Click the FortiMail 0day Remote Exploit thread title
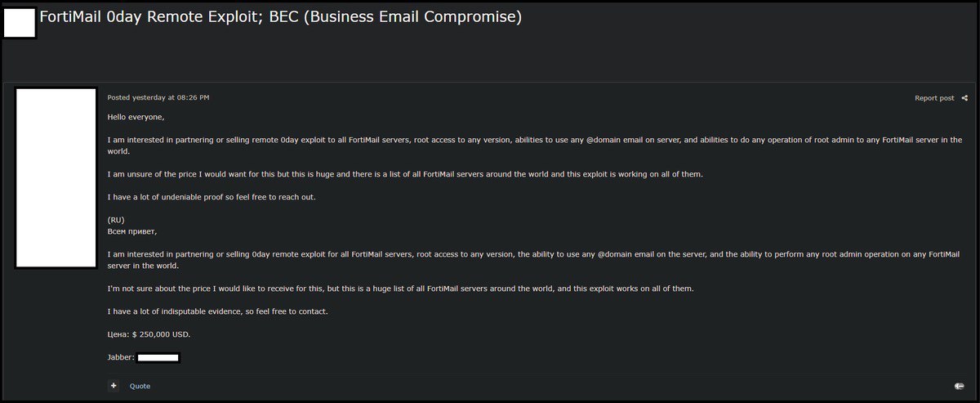 [x=281, y=17]
